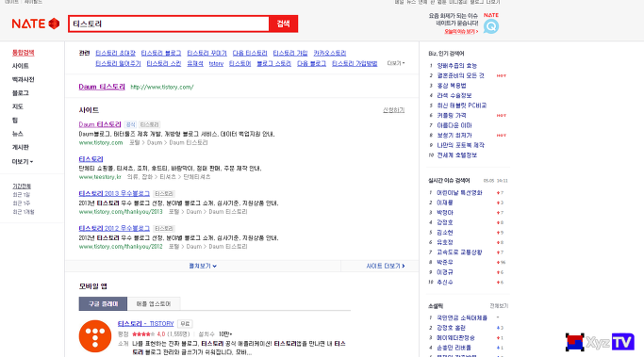Open the 오늘의 이슈 보기 link

tap(461, 32)
